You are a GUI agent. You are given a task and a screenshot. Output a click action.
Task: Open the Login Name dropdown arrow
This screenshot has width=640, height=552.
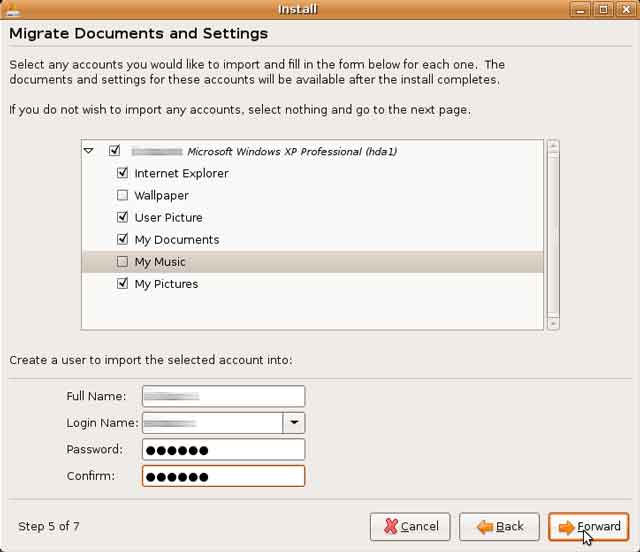[x=294, y=423]
